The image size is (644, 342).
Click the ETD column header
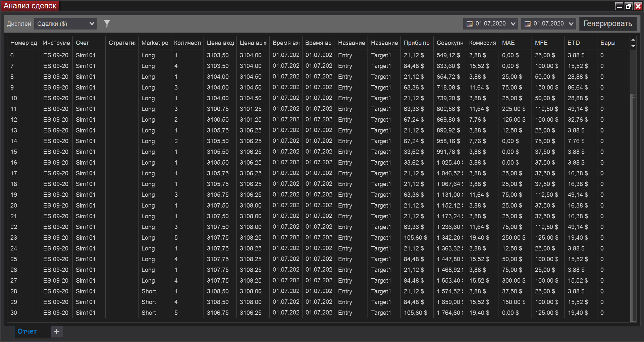coord(581,43)
